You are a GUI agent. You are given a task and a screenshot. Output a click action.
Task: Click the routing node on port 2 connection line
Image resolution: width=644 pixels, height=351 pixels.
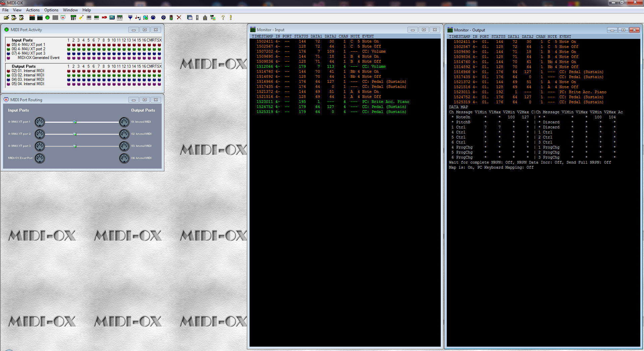[x=75, y=134]
